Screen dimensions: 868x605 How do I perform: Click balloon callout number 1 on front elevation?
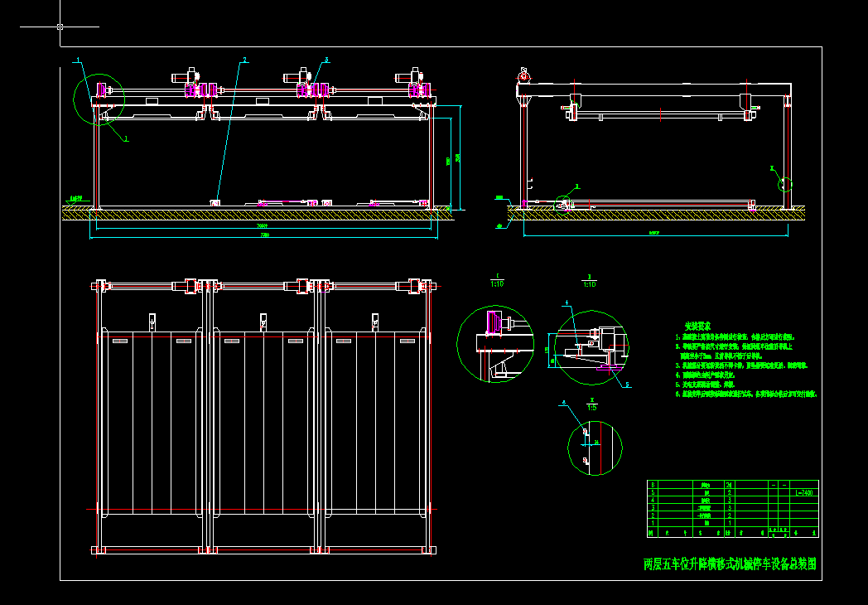(75, 60)
